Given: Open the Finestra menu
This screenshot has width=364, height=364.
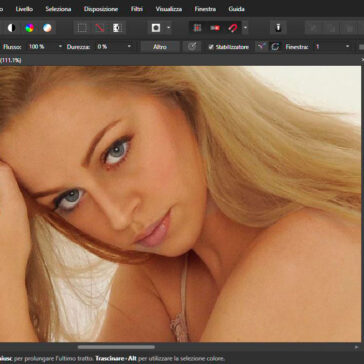Looking at the screenshot, I should click(205, 9).
